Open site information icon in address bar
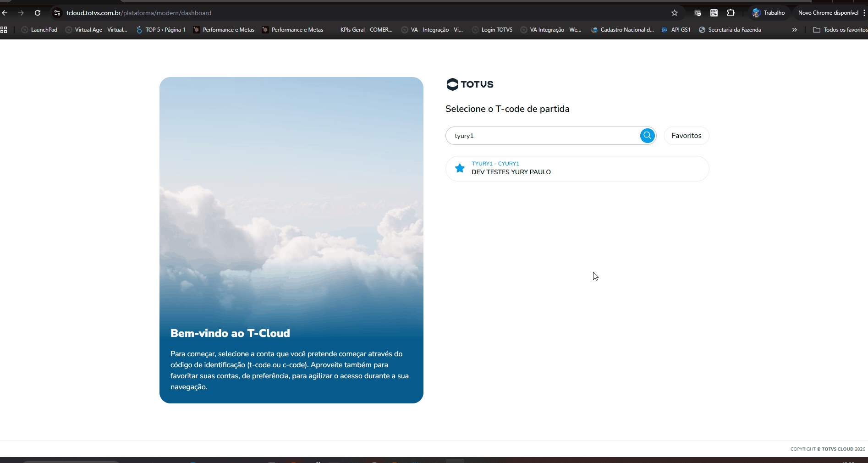Viewport: 868px width, 463px height. tap(57, 13)
